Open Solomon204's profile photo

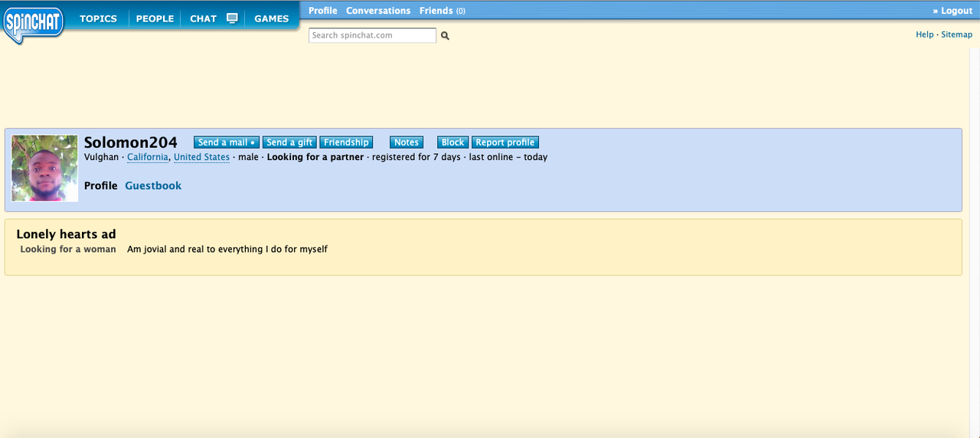coord(44,168)
